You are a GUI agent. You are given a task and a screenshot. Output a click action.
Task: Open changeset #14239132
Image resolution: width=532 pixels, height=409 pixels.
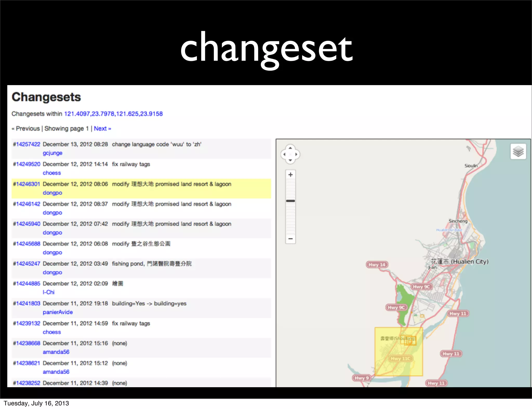[x=26, y=323]
